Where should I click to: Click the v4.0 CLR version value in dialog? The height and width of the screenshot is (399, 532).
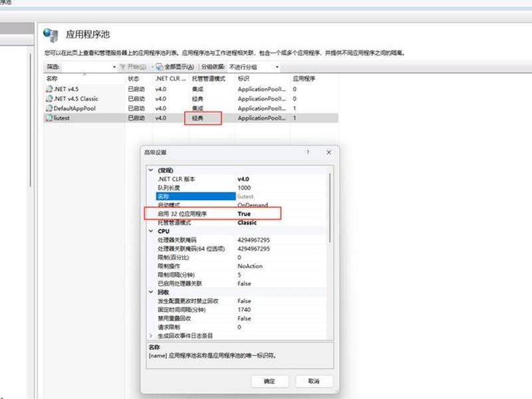243,179
